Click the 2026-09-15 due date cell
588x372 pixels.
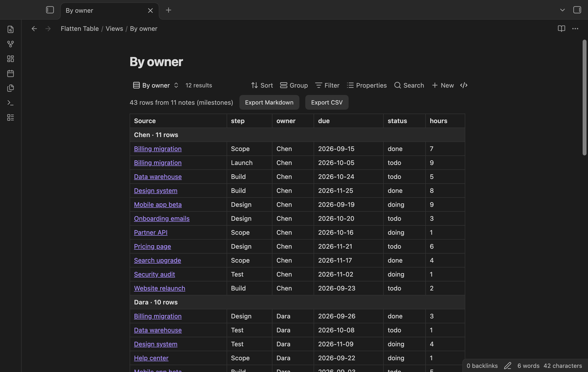point(348,149)
